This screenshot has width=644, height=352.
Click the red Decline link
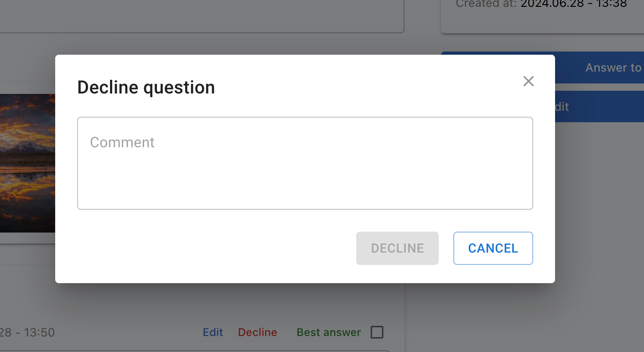tap(257, 332)
